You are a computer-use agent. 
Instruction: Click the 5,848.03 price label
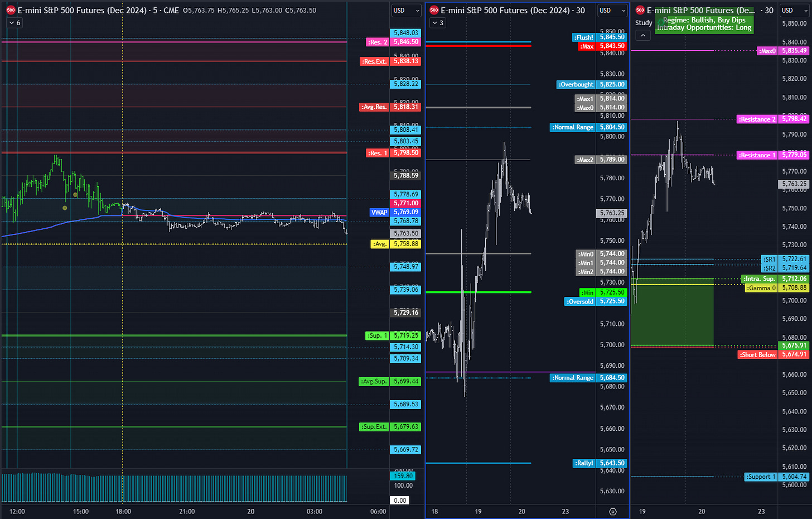tap(405, 33)
